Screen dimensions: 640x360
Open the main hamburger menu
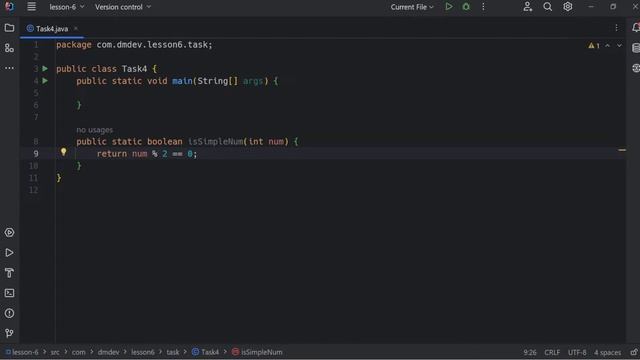(x=31, y=7)
